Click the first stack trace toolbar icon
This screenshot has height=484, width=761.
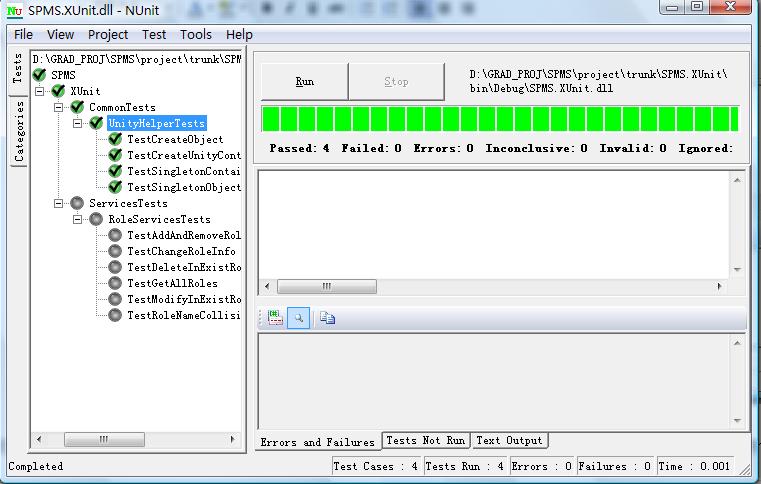pyautogui.click(x=275, y=318)
